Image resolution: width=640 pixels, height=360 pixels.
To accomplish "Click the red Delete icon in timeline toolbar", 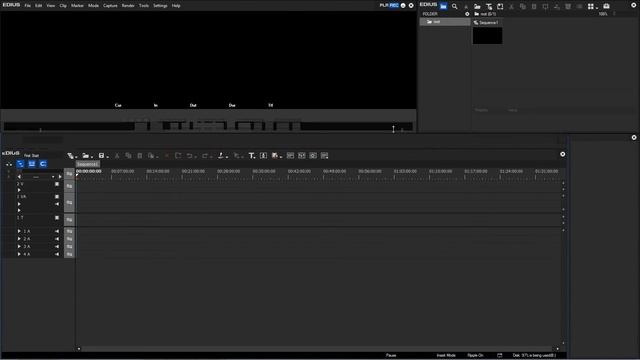I will click(x=167, y=156).
